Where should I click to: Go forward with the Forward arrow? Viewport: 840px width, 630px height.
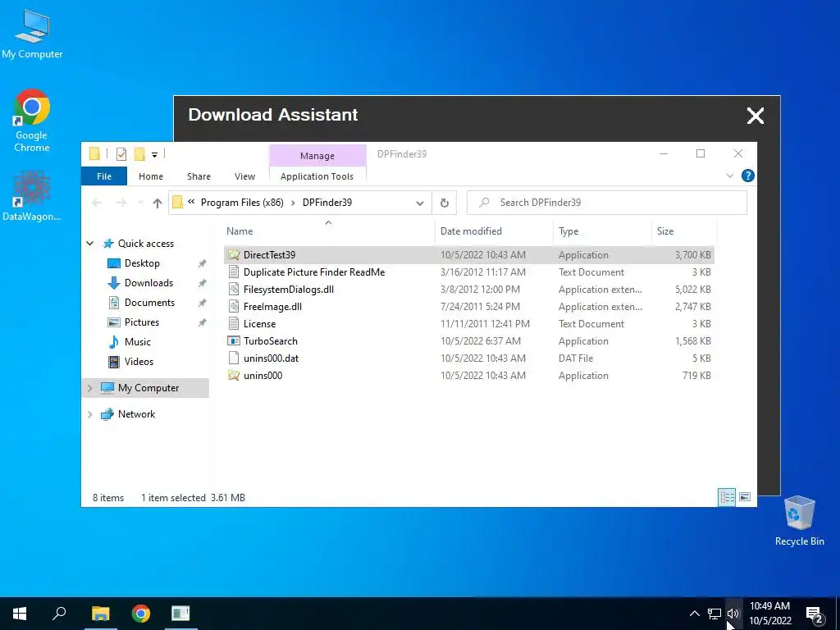click(x=121, y=203)
